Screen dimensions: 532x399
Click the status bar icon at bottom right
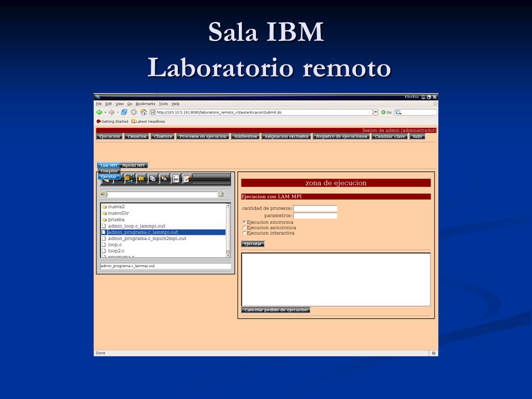[433, 353]
